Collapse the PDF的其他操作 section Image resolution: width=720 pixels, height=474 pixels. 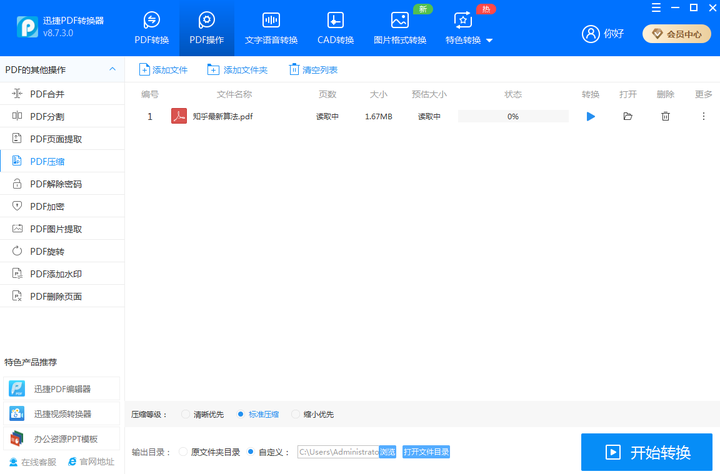(112, 69)
